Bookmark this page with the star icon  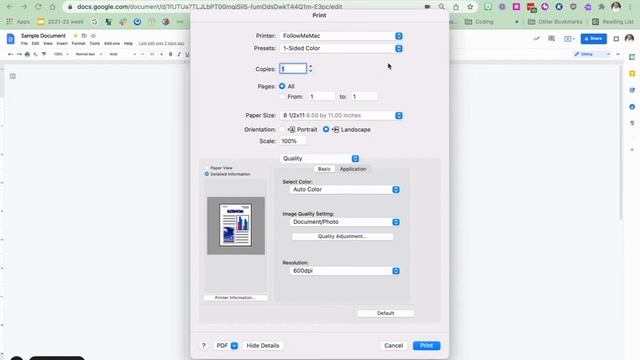470,7
